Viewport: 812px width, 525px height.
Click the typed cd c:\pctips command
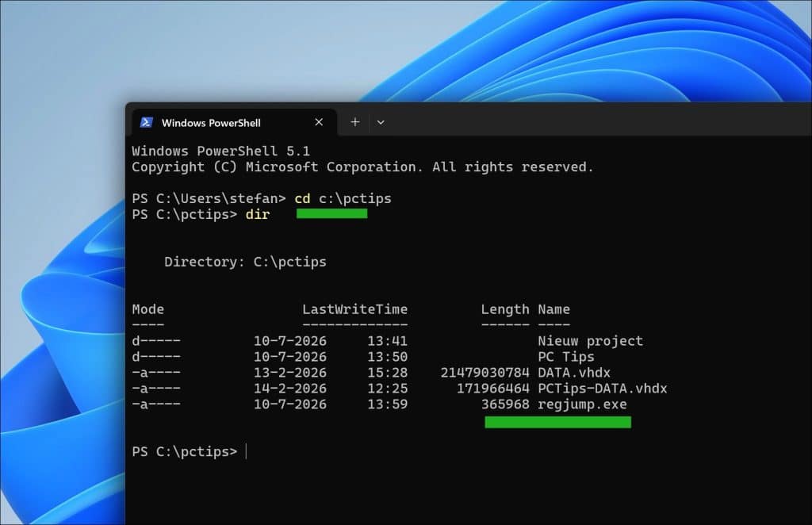343,199
